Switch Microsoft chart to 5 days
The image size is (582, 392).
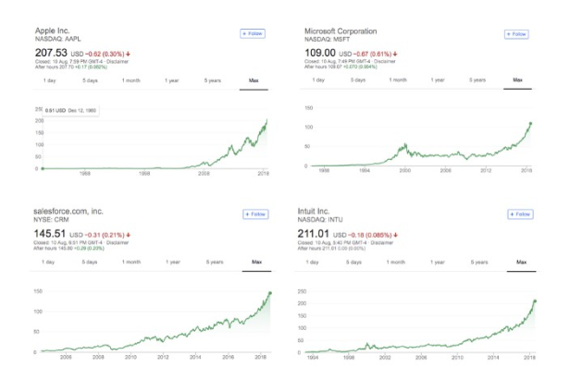[357, 80]
